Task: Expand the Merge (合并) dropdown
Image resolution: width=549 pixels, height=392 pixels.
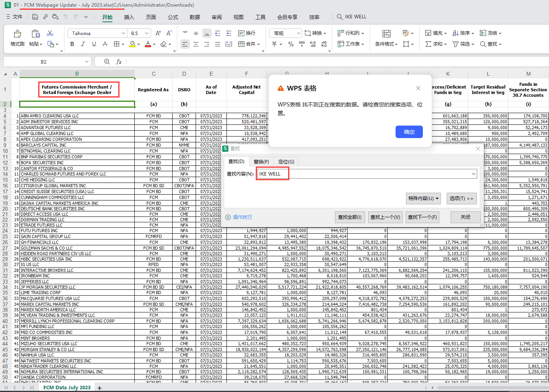Action: pos(258,44)
